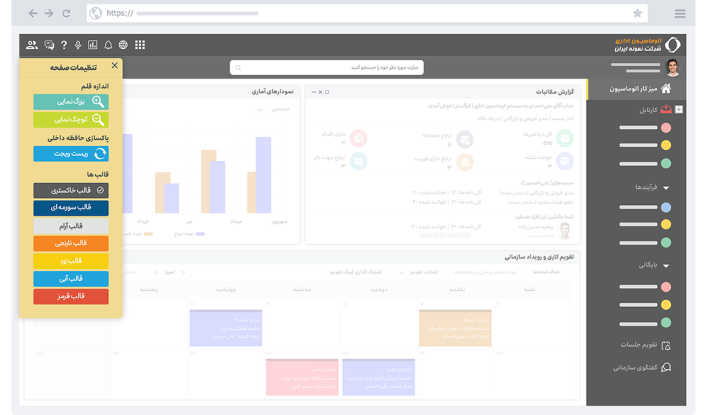Screen dimensions: 705x415
Task: Collapse the فرآیندها sidebar section
Action: (667, 187)
